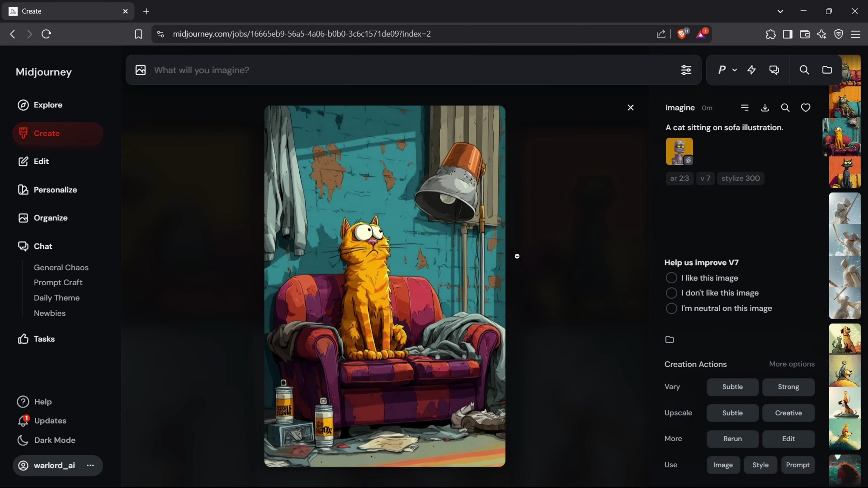View Updates notifications bell

(x=23, y=421)
